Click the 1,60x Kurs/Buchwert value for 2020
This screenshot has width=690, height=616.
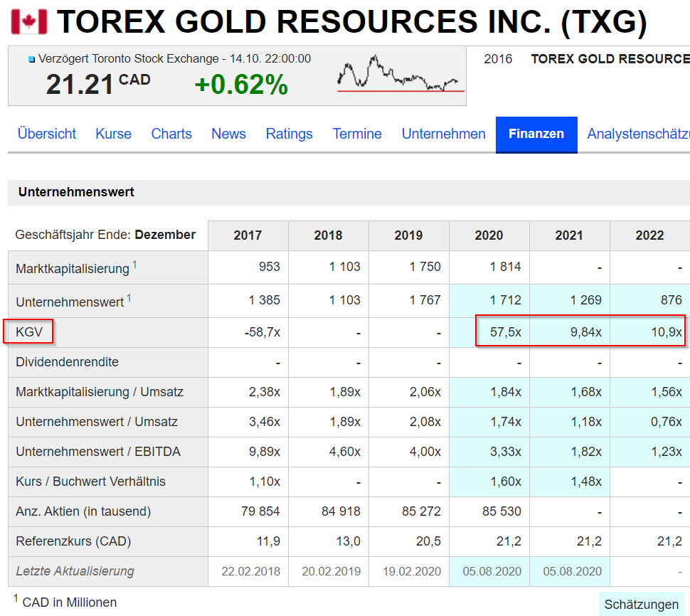pos(506,482)
